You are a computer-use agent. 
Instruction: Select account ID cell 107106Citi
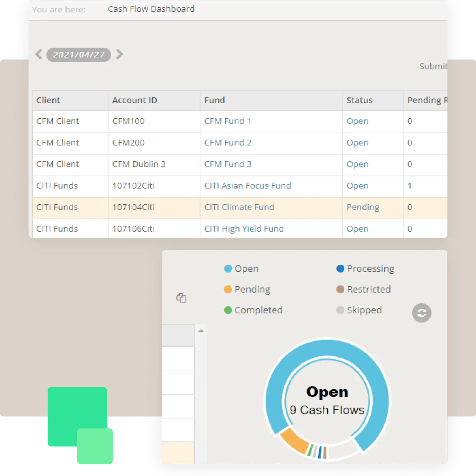point(154,229)
